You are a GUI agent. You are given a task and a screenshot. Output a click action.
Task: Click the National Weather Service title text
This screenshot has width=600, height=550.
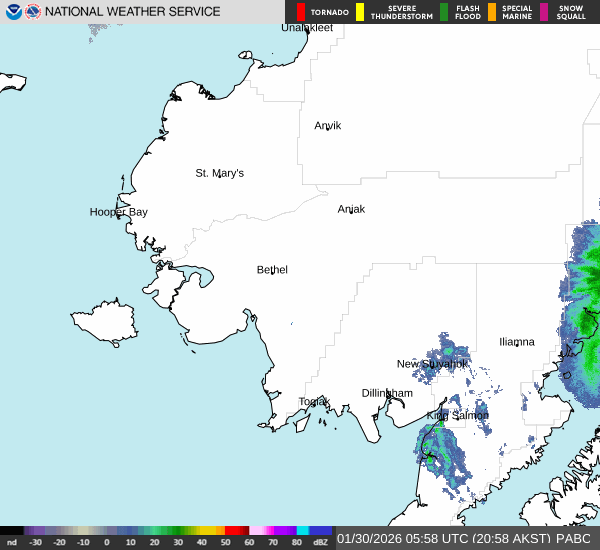coord(133,12)
